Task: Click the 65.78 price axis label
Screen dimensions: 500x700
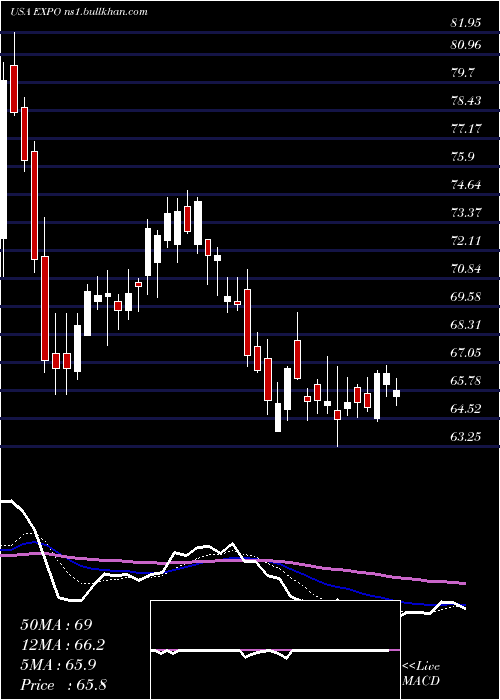Action: tap(466, 381)
